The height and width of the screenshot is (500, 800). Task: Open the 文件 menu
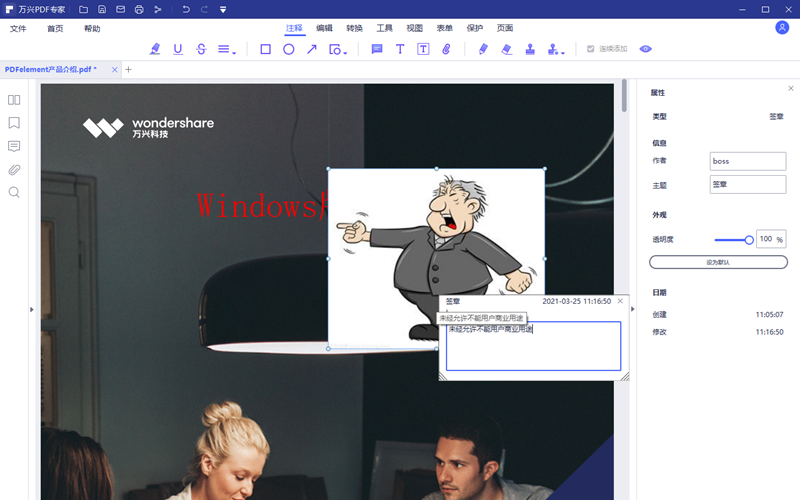pyautogui.click(x=18, y=29)
